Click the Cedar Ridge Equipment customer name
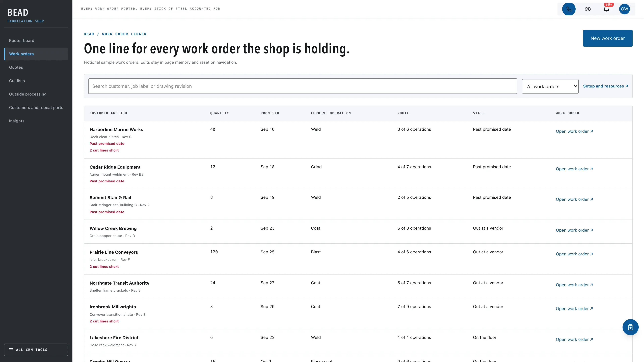Image resolution: width=644 pixels, height=362 pixels. click(x=115, y=167)
